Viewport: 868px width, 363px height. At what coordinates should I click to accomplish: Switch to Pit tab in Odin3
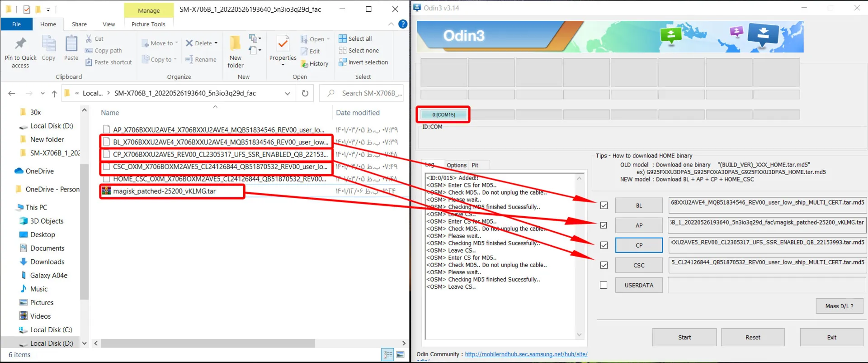[x=475, y=165]
